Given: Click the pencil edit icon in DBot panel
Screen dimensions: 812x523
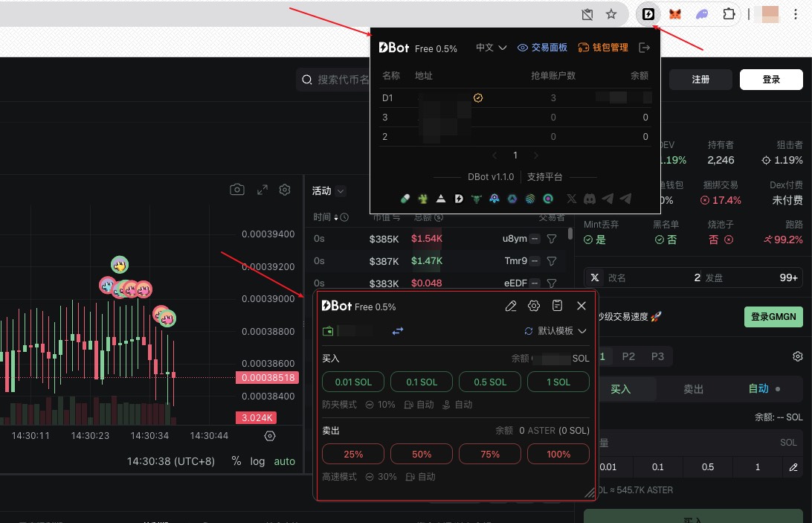Looking at the screenshot, I should tap(511, 306).
